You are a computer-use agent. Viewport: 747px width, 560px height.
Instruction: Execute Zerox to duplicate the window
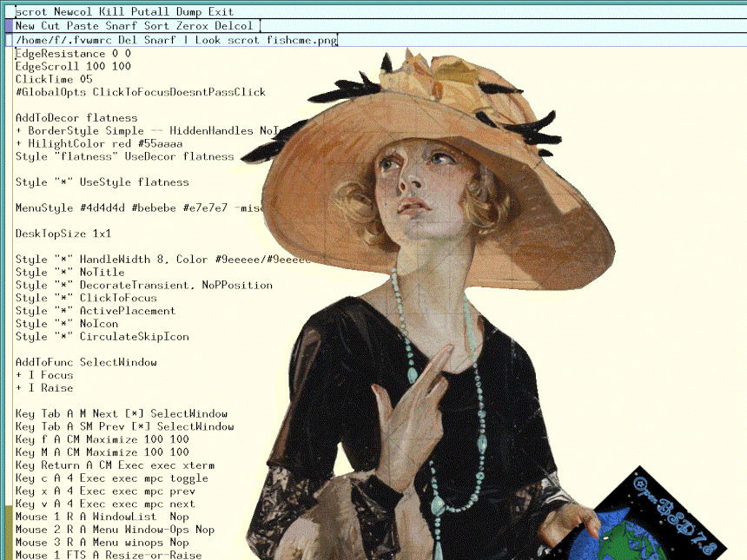192,25
